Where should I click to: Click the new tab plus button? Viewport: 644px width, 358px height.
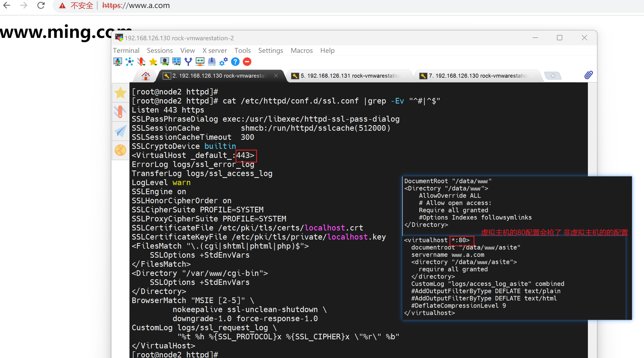tap(553, 76)
